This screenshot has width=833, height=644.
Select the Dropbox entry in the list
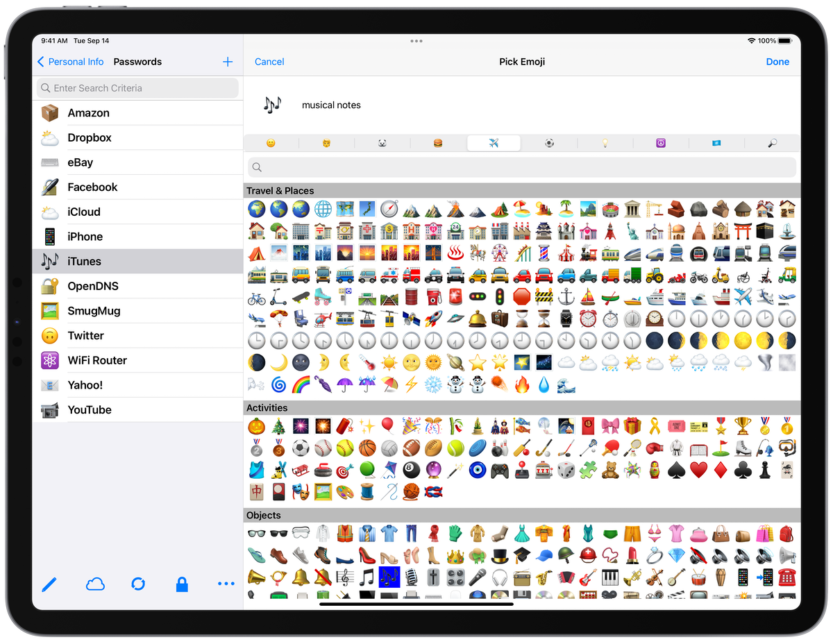coord(137,137)
